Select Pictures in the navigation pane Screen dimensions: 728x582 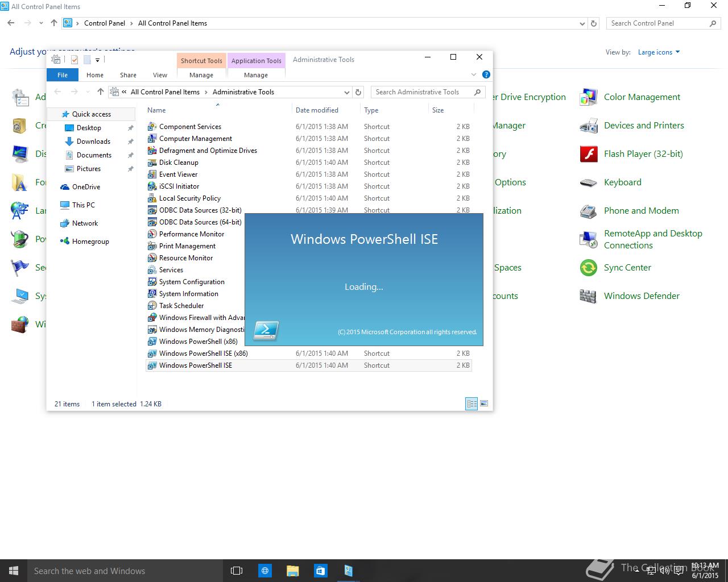pos(88,169)
